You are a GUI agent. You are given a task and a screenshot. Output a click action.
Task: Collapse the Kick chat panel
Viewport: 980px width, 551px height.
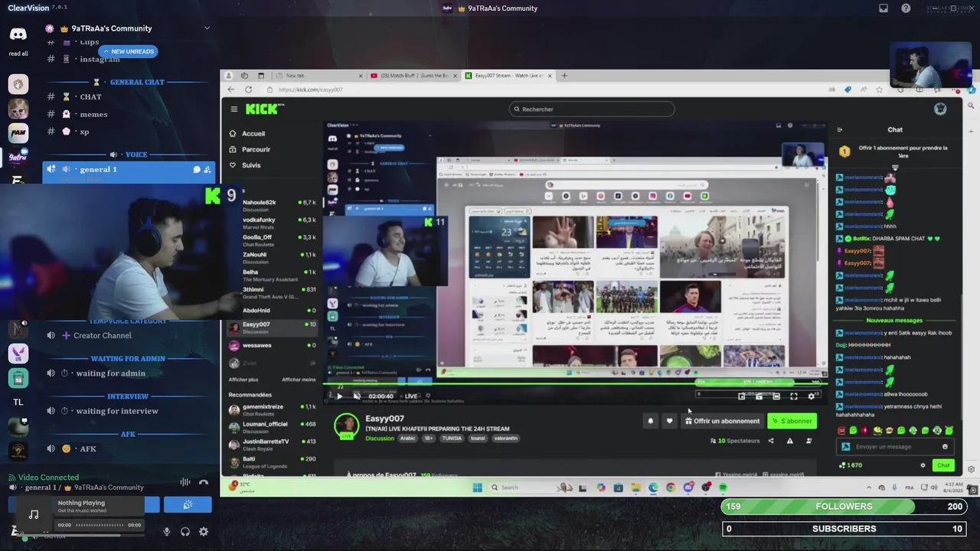840,130
